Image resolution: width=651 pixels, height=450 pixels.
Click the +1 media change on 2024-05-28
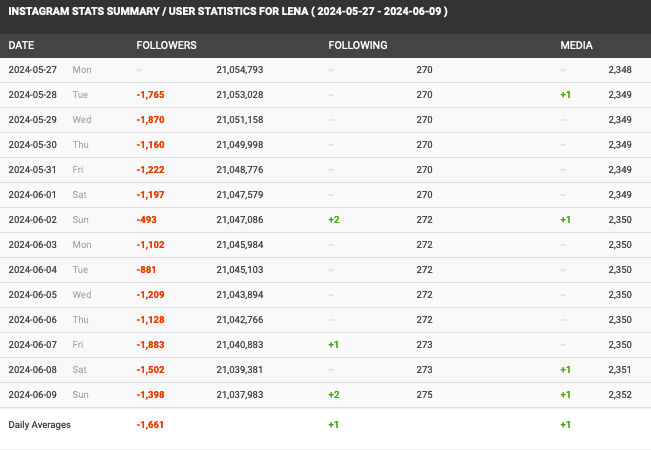[x=565, y=95]
